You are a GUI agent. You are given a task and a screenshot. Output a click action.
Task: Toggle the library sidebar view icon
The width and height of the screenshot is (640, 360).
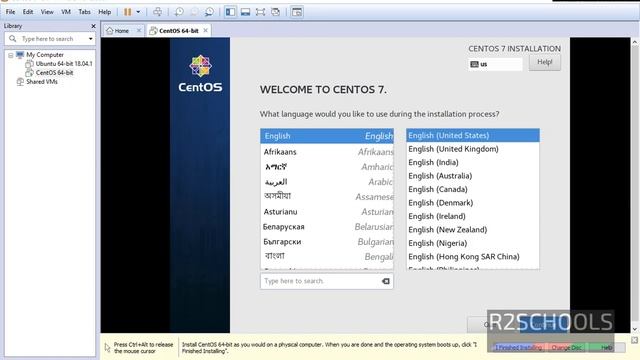[x=230, y=12]
